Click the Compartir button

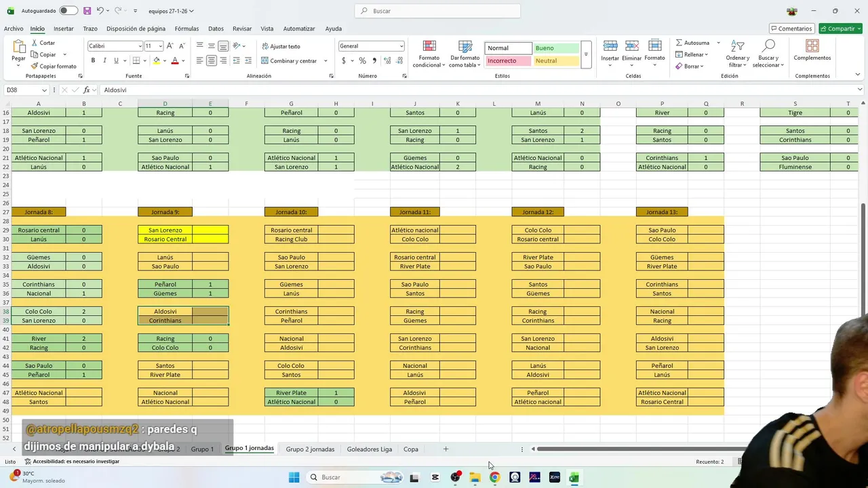[841, 28]
